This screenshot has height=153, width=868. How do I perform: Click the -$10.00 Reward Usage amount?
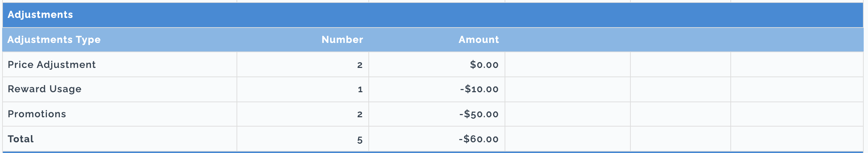coord(479,89)
